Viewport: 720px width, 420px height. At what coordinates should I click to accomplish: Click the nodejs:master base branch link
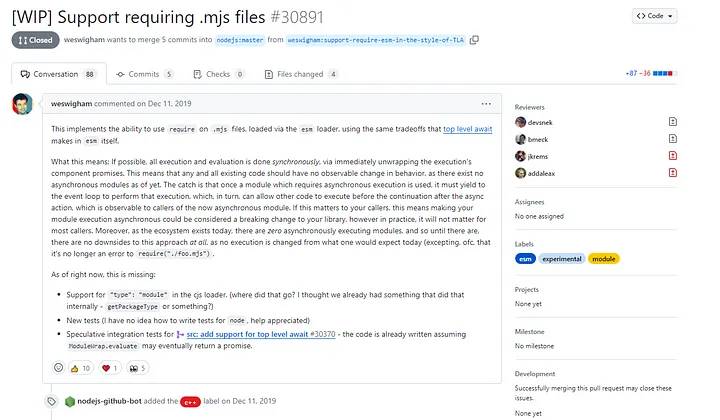[240, 40]
